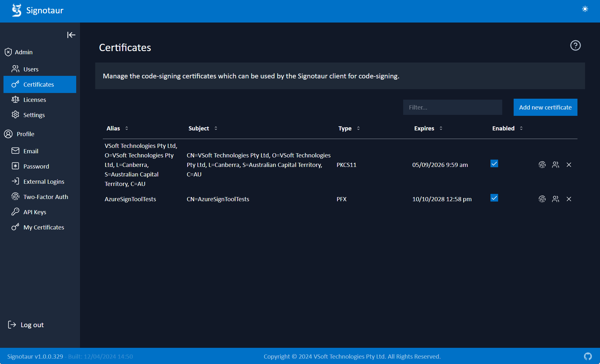Click Add new certificate button

point(545,107)
